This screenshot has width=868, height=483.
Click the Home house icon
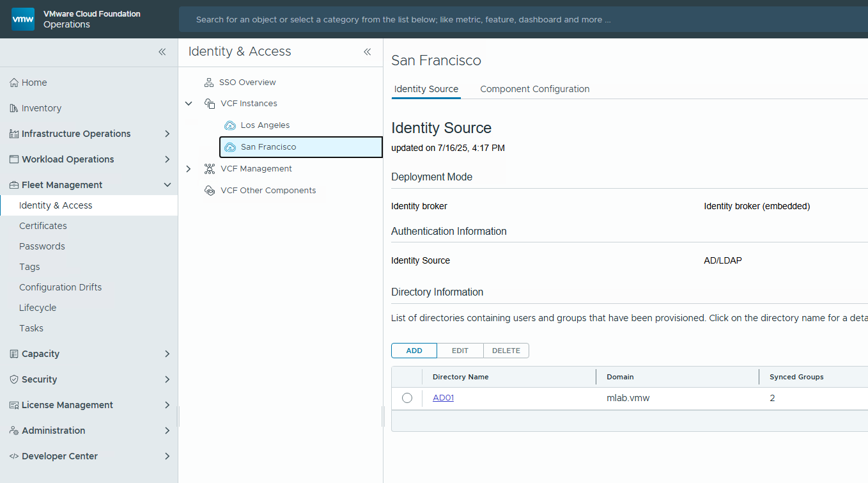(x=14, y=83)
